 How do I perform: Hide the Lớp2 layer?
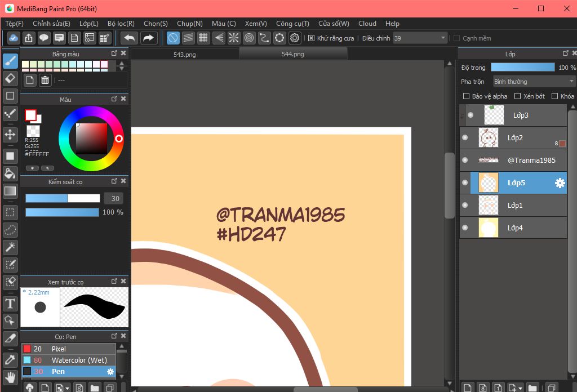point(465,137)
